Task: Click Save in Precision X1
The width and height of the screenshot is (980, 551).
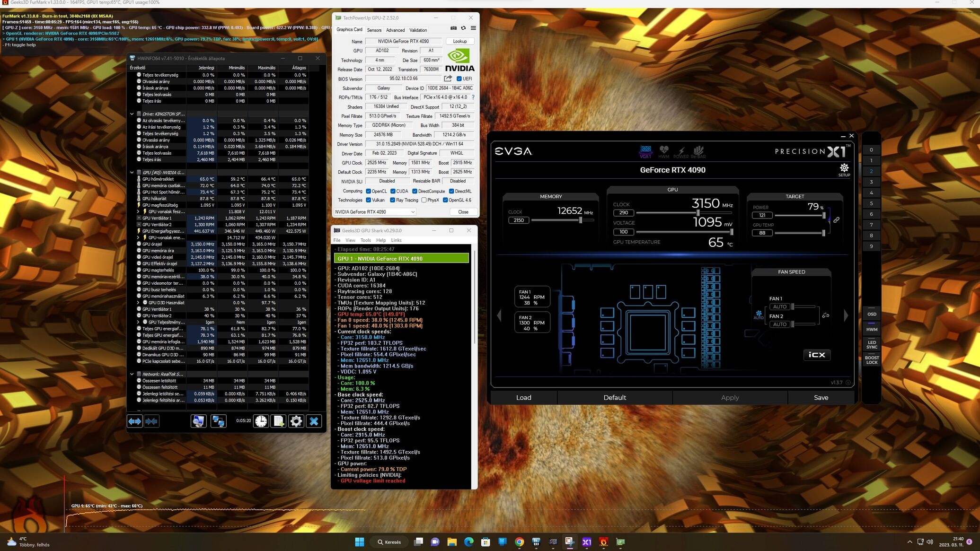Action: tap(821, 398)
